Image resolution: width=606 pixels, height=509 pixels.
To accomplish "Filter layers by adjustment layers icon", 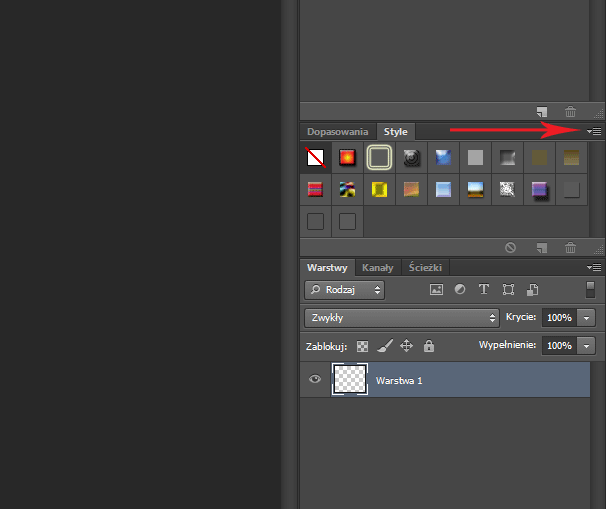I will (460, 289).
